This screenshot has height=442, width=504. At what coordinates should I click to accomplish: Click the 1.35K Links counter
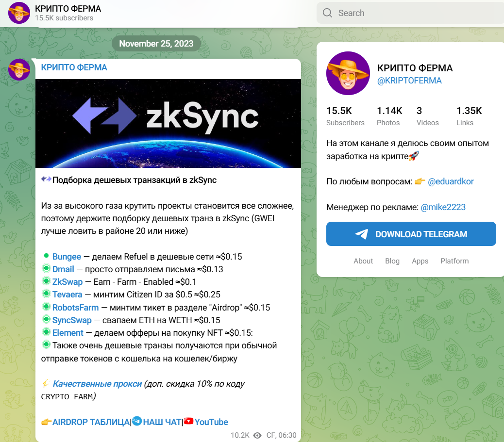pyautogui.click(x=469, y=116)
